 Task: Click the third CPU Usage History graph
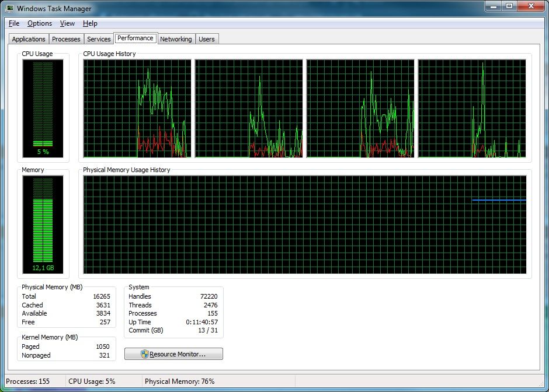[x=360, y=108]
